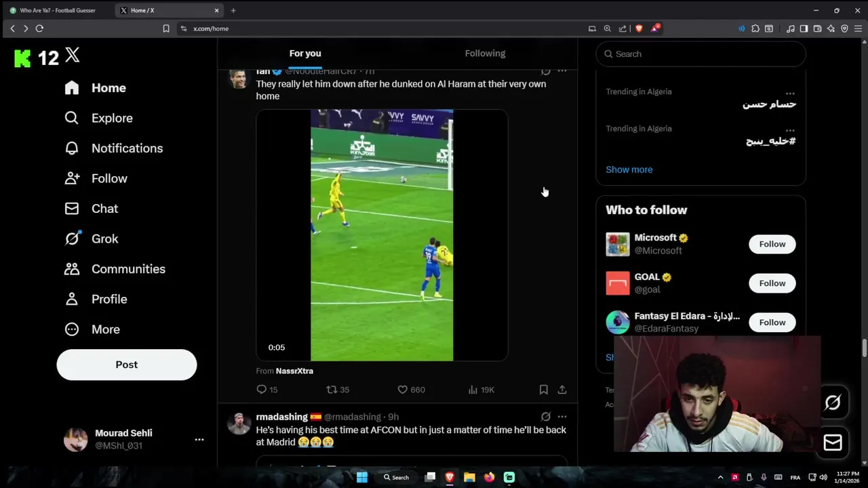Switch to the Following tab
The height and width of the screenshot is (488, 868).
click(x=485, y=54)
